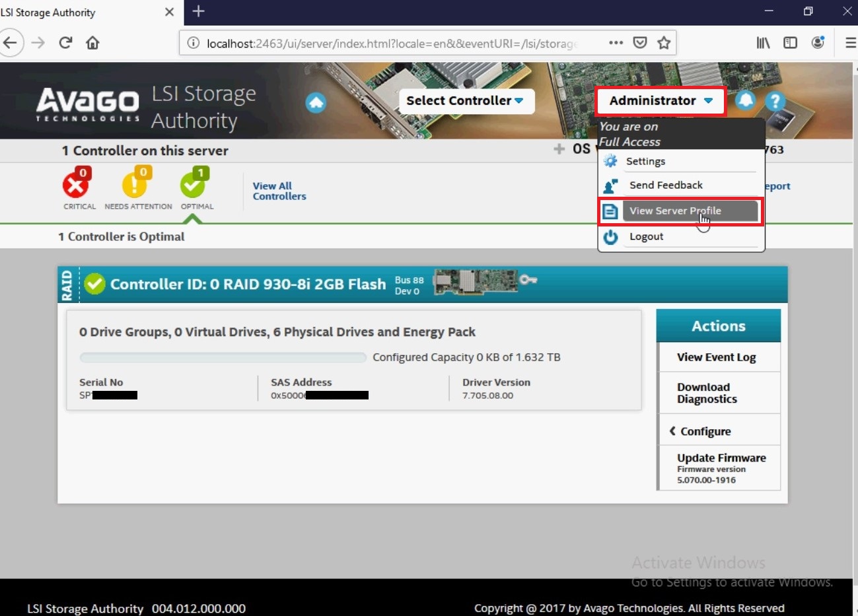Open the notifications bell icon
Image resolution: width=858 pixels, height=616 pixels.
click(746, 100)
